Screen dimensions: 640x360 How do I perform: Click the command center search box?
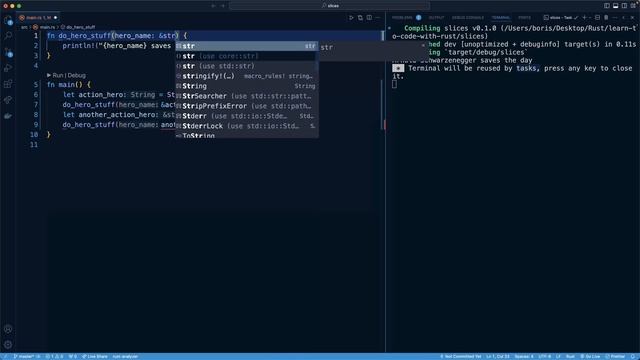[x=330, y=6]
